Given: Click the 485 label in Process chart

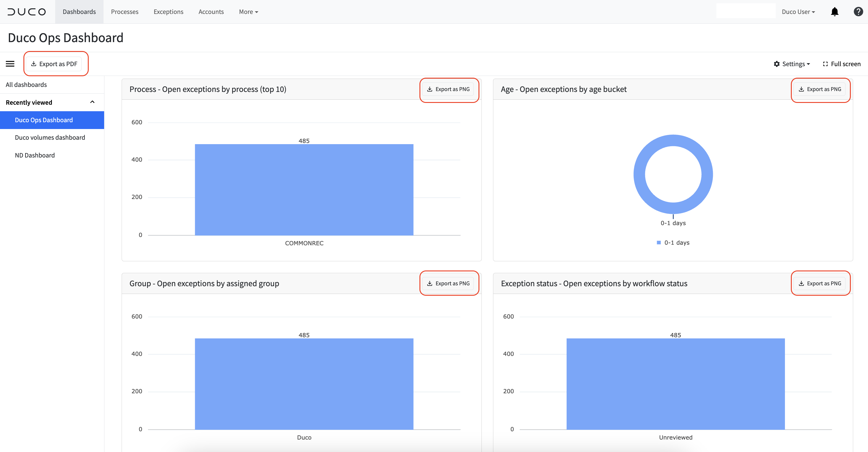Looking at the screenshot, I should point(304,141).
